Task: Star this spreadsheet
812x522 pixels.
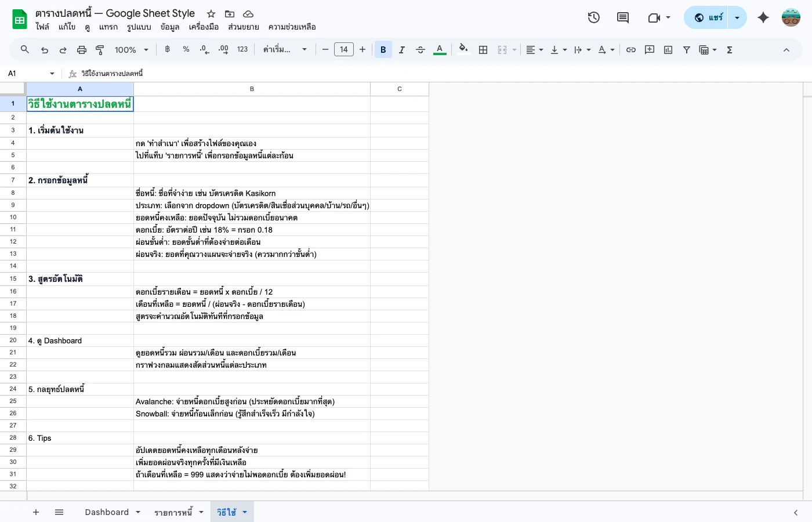Action: tap(211, 13)
